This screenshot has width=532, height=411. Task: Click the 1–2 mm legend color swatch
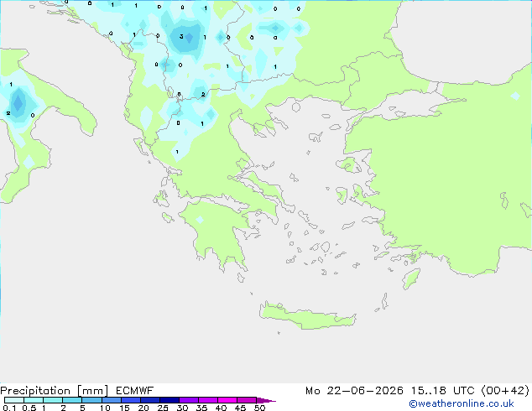click(x=53, y=400)
